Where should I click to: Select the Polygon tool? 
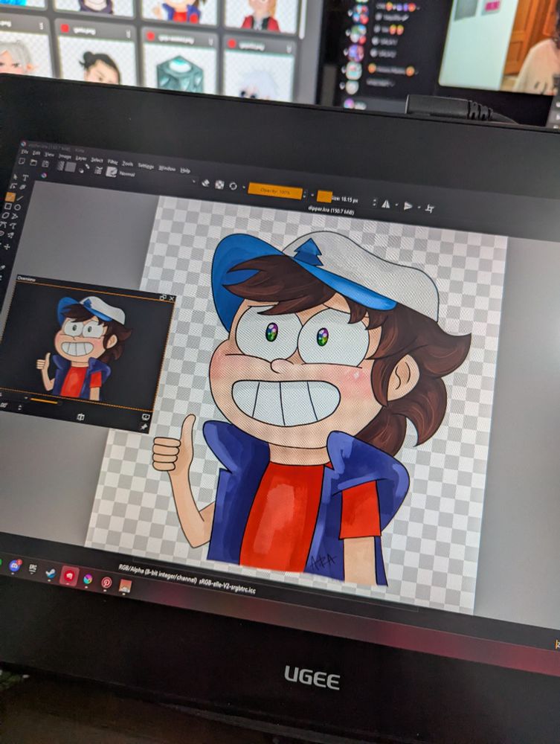click(5, 216)
